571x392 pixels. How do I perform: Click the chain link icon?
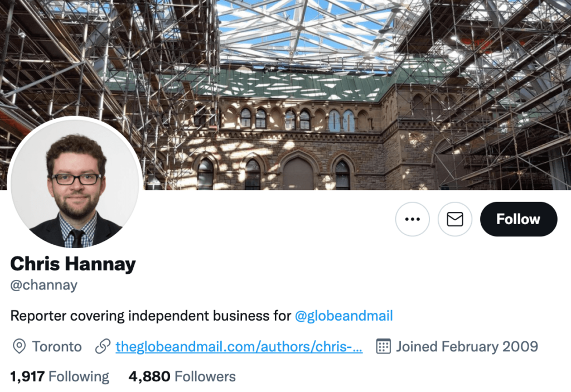point(103,347)
